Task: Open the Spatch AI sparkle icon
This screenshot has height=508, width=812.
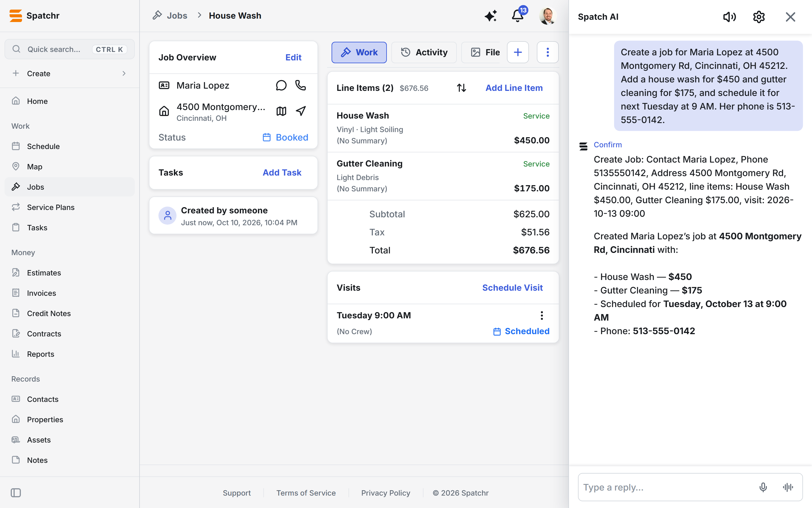Action: 490,16
